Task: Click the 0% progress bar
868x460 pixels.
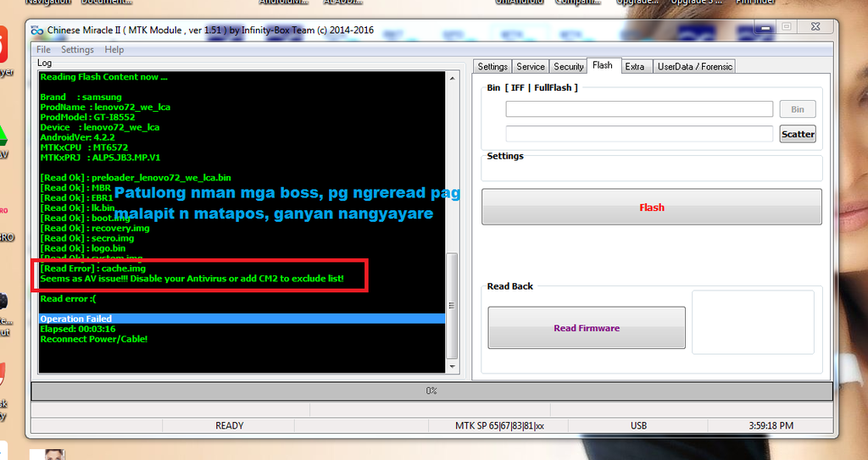Action: (x=431, y=391)
